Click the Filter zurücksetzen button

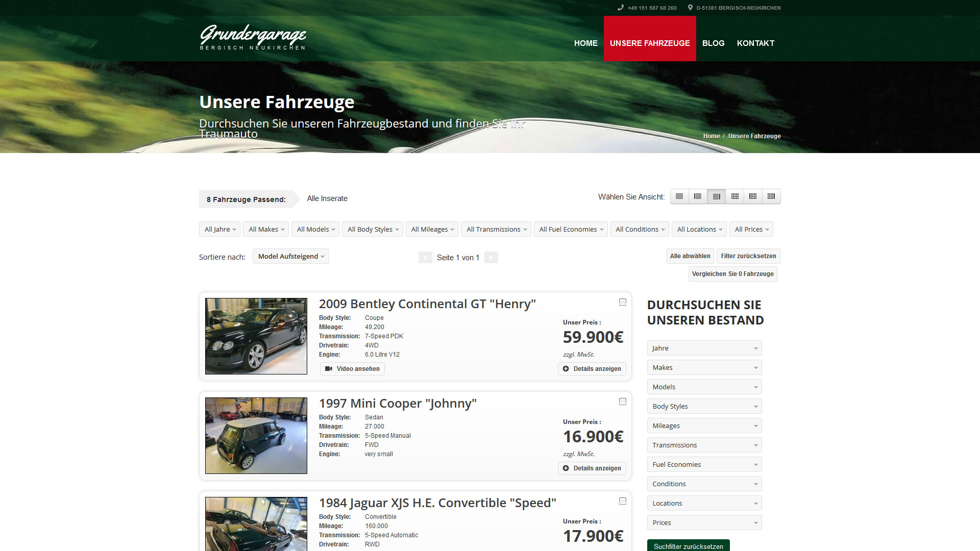tap(748, 256)
